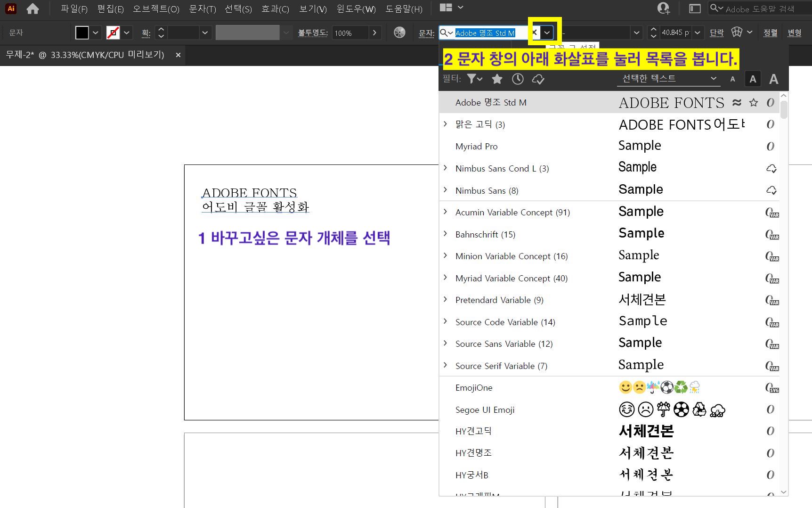Open the 변형 transform panel link
This screenshot has width=812, height=508.
click(795, 33)
